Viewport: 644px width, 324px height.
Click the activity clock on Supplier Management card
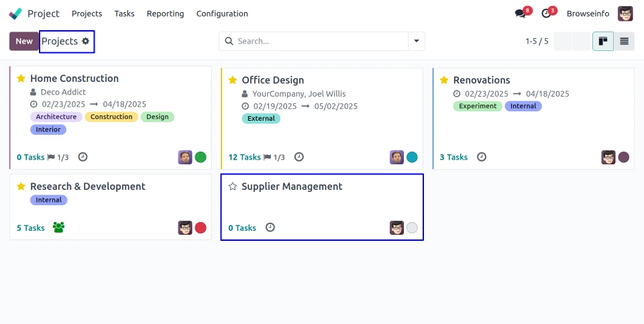pyautogui.click(x=270, y=228)
